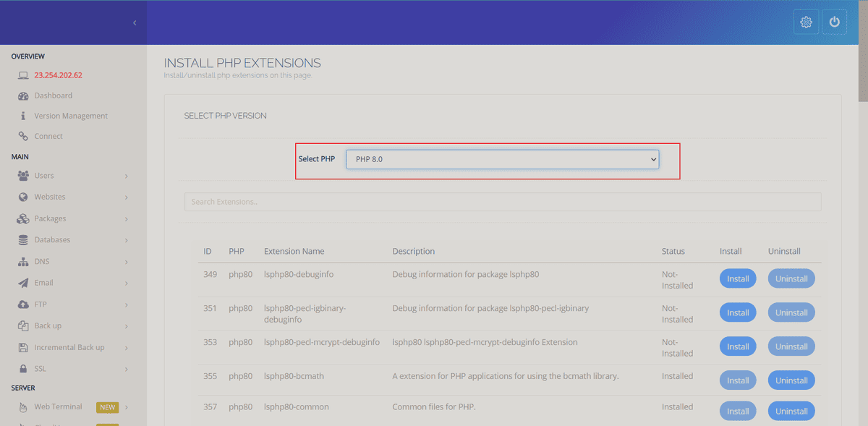Click the Users group icon
This screenshot has width=868, height=426.
23,176
